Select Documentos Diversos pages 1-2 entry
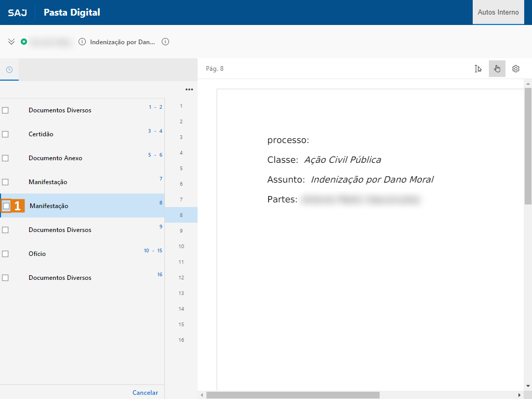 [82, 110]
